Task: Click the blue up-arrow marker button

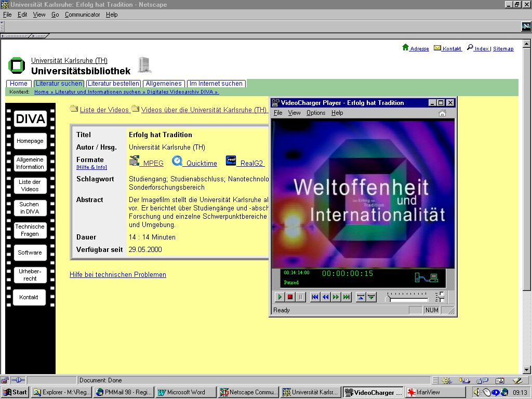Action: (x=361, y=297)
